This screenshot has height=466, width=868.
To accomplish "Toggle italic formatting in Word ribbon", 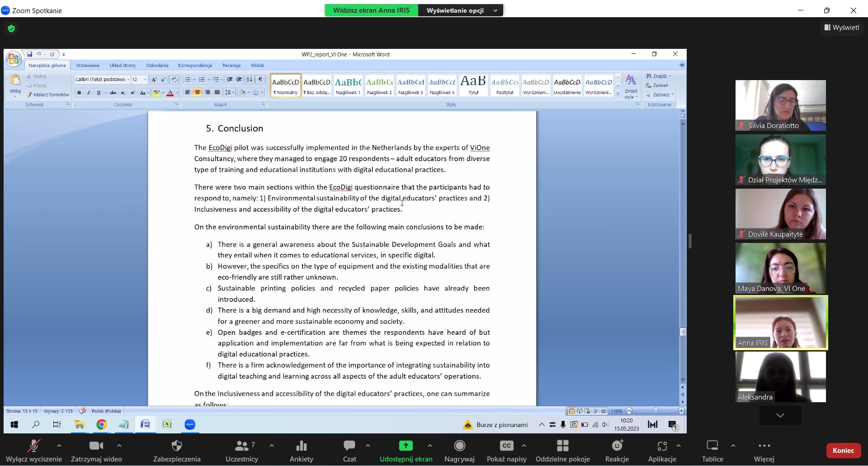I will [89, 93].
